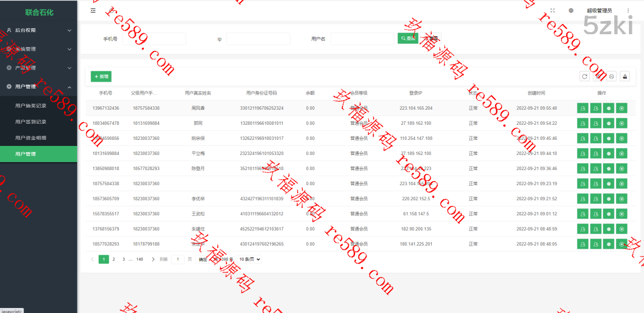644x313 pixels.
Task: Click the gear action icon for user 18034067478
Action: (609, 123)
